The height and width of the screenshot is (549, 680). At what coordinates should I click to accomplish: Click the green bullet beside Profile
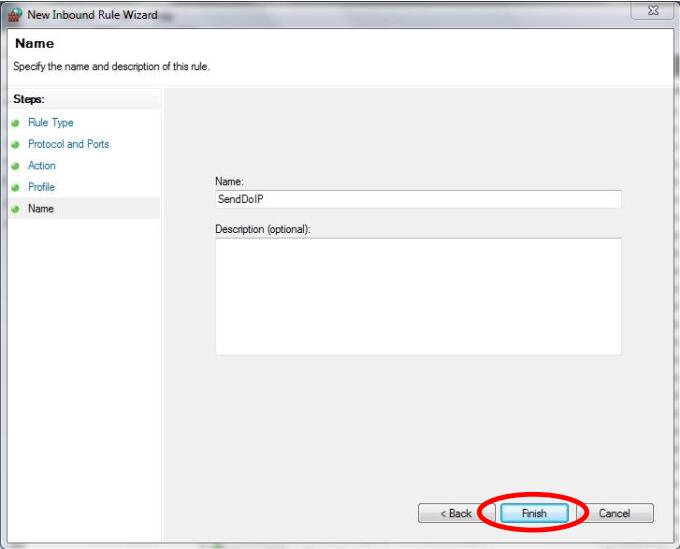(x=16, y=187)
